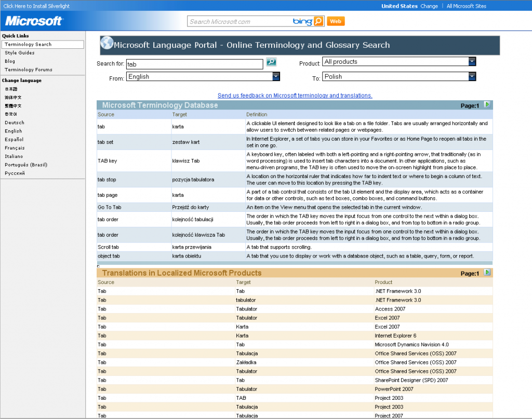This screenshot has height=419, width=532.
Task: Expand the From language dropdown
Action: (276, 76)
